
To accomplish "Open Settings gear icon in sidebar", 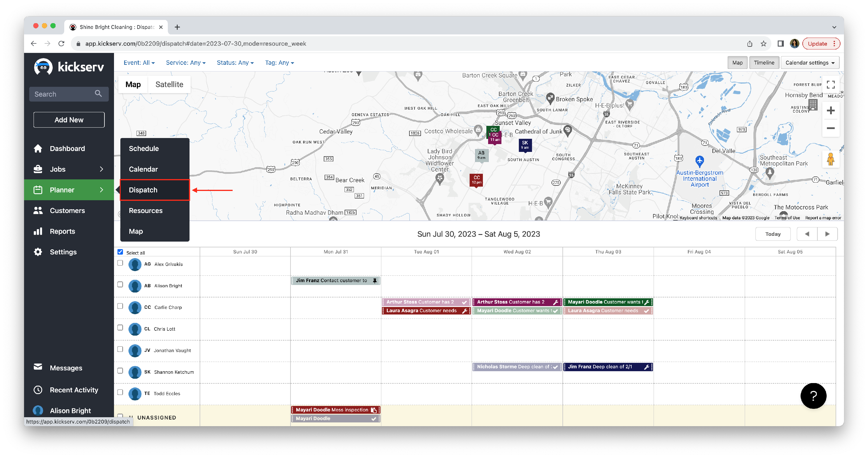I will point(38,252).
